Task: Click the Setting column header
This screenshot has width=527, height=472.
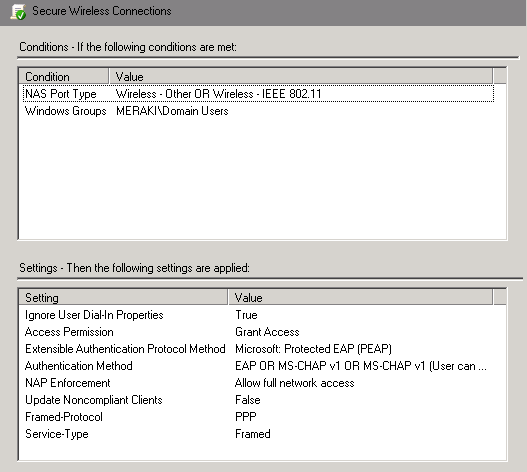Action: pos(123,298)
